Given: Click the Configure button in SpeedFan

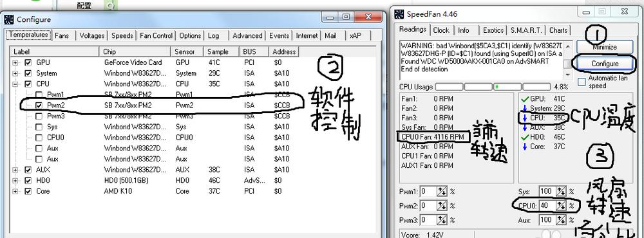Looking at the screenshot, I should 605,64.
